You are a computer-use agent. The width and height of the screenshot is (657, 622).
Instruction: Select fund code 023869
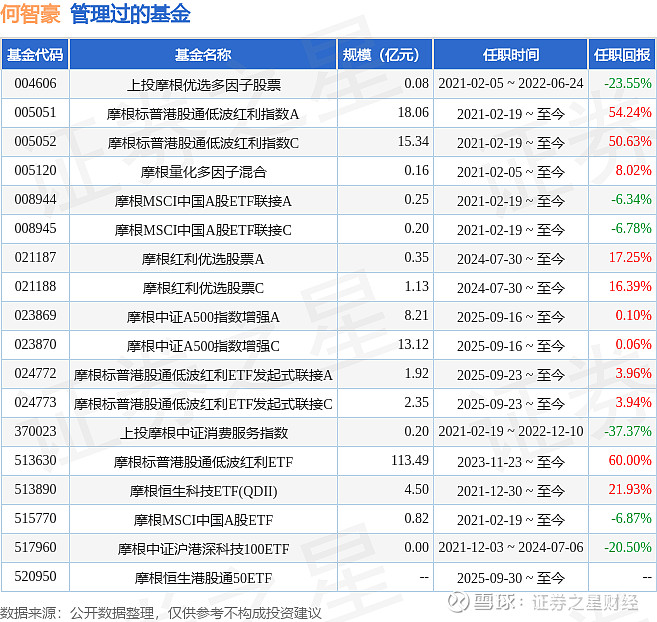pos(35,315)
